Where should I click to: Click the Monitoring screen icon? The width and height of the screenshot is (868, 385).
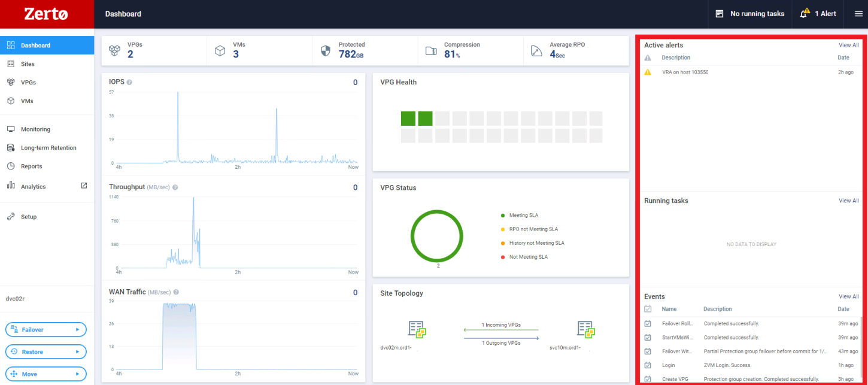point(11,129)
